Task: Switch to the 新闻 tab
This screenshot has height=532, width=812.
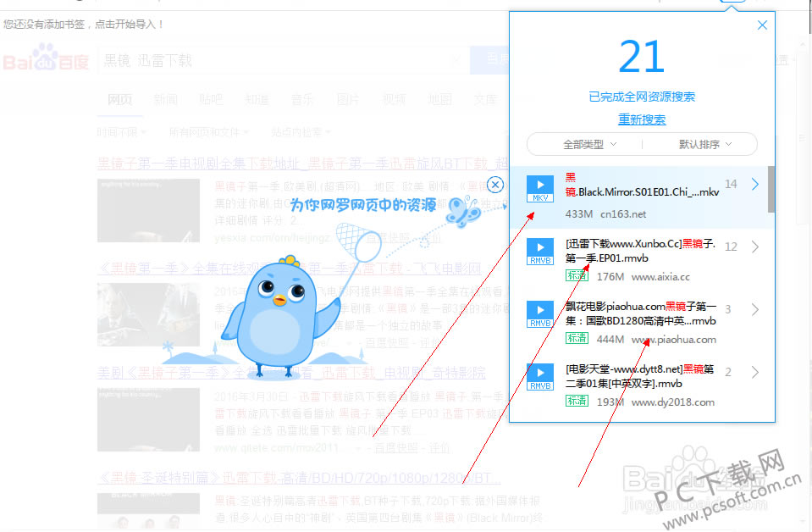Action: [x=166, y=99]
